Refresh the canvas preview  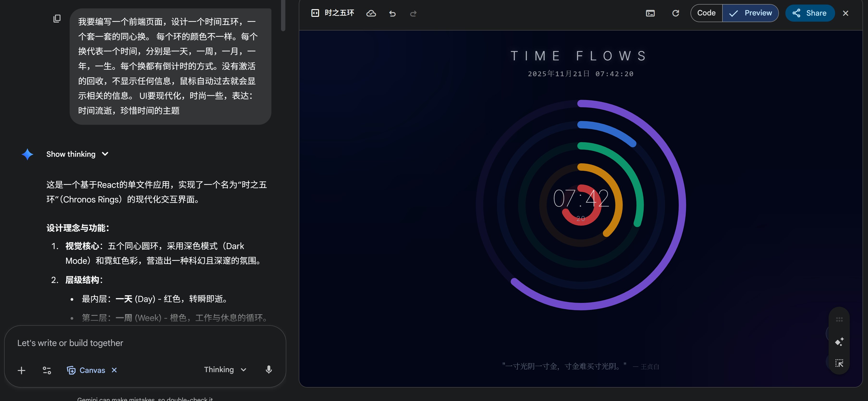[x=675, y=13]
